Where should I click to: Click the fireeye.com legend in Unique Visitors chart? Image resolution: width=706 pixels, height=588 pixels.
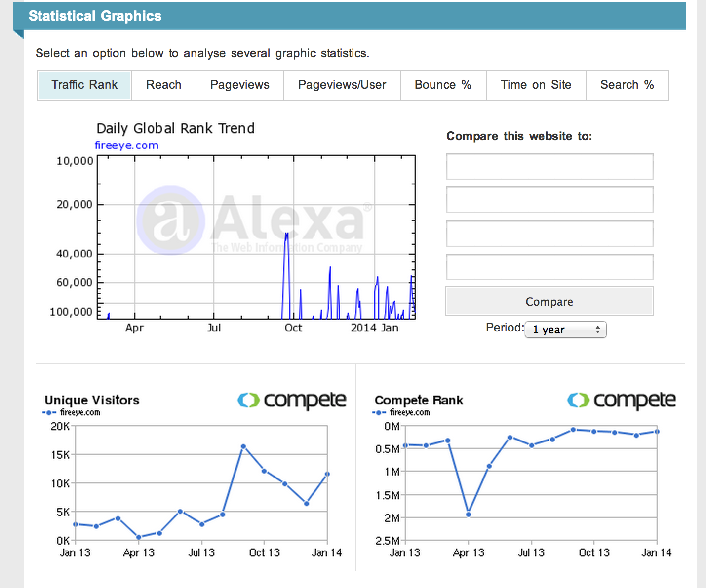pos(72,412)
